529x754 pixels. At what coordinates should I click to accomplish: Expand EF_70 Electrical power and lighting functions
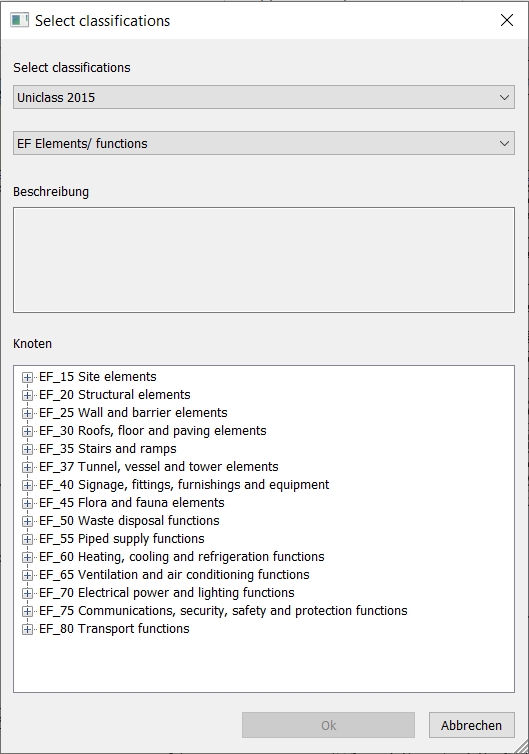coord(27,593)
